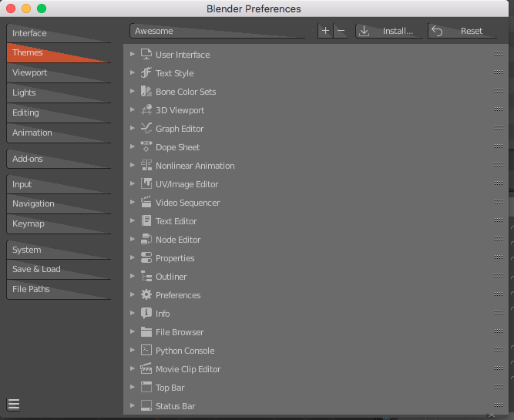Screen dimensions: 514x420
Task: Click the Outliner tree icon
Action: (146, 276)
